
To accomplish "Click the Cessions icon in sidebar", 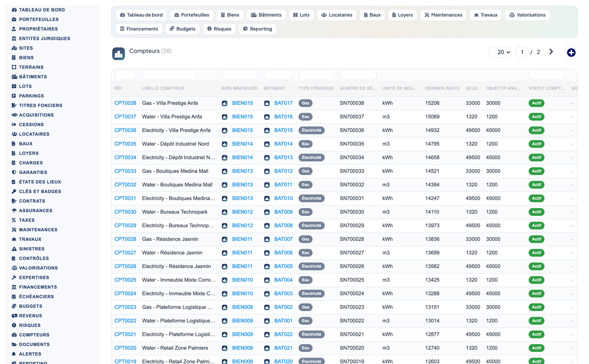I will coord(14,125).
